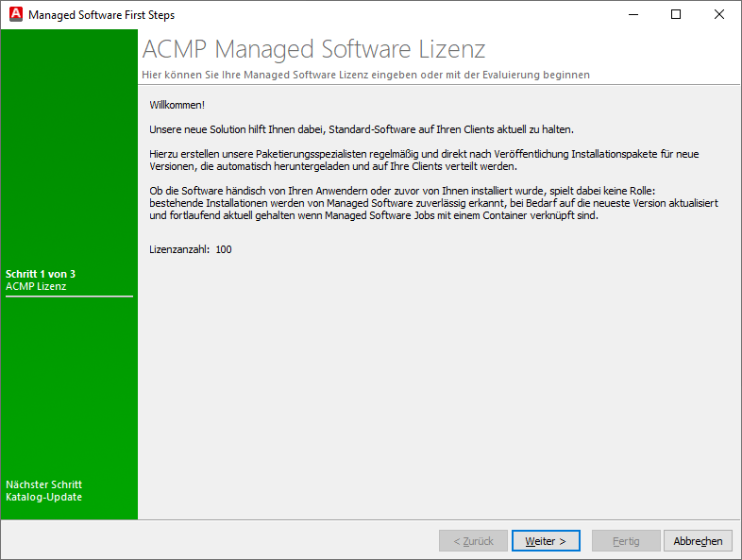The image size is (742, 560).
Task: Click the sentence starting 'Unsere neue Solution'
Action: (x=362, y=129)
